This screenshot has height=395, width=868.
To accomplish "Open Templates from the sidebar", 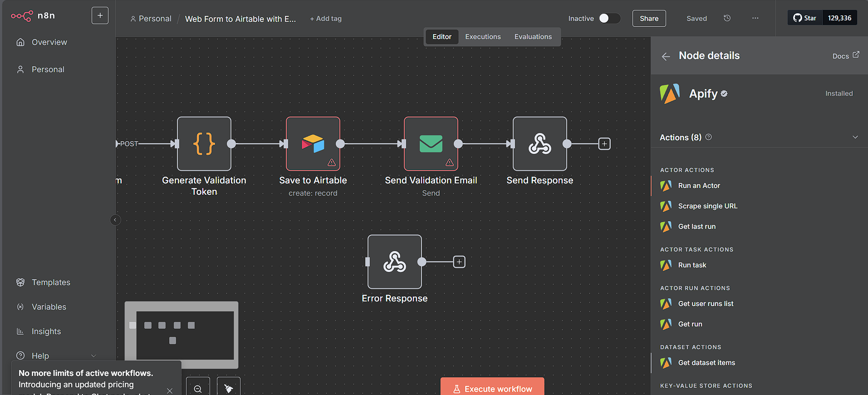I will tap(51, 282).
